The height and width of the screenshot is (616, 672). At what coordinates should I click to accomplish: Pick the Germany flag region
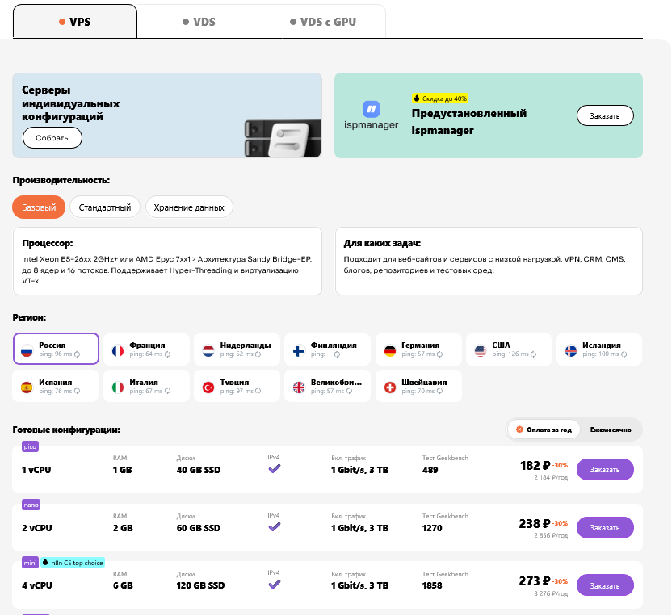[389, 350]
